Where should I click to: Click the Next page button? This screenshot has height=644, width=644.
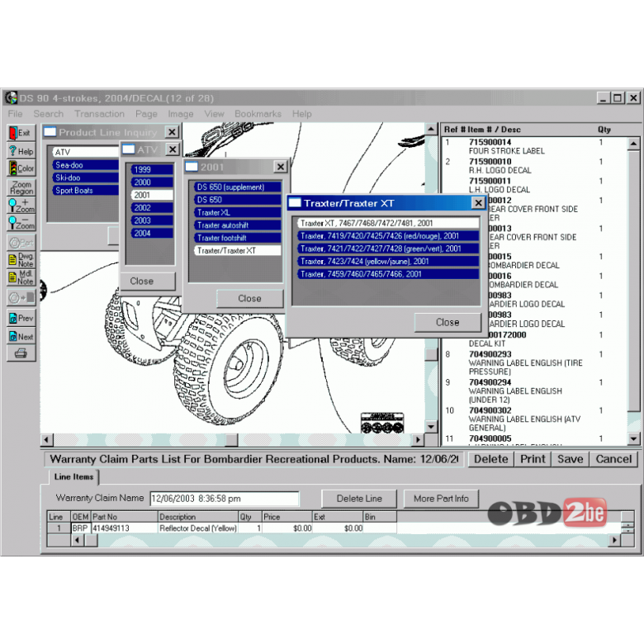[x=21, y=336]
